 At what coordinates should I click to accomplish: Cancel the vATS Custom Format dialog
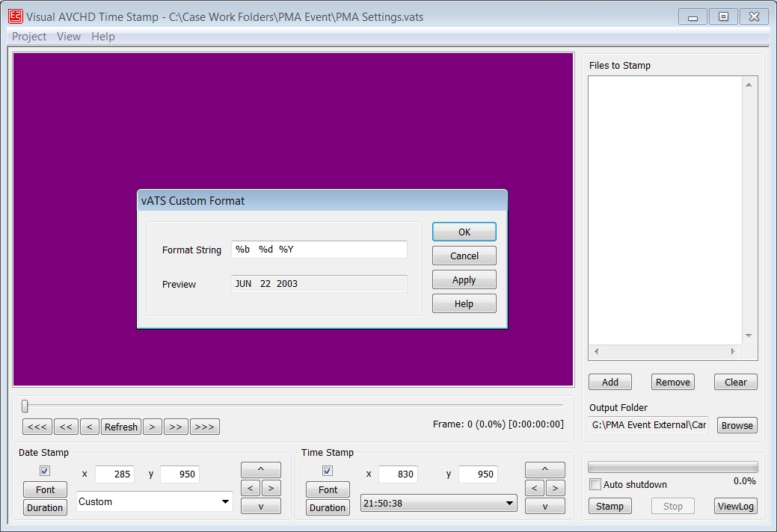click(x=464, y=256)
